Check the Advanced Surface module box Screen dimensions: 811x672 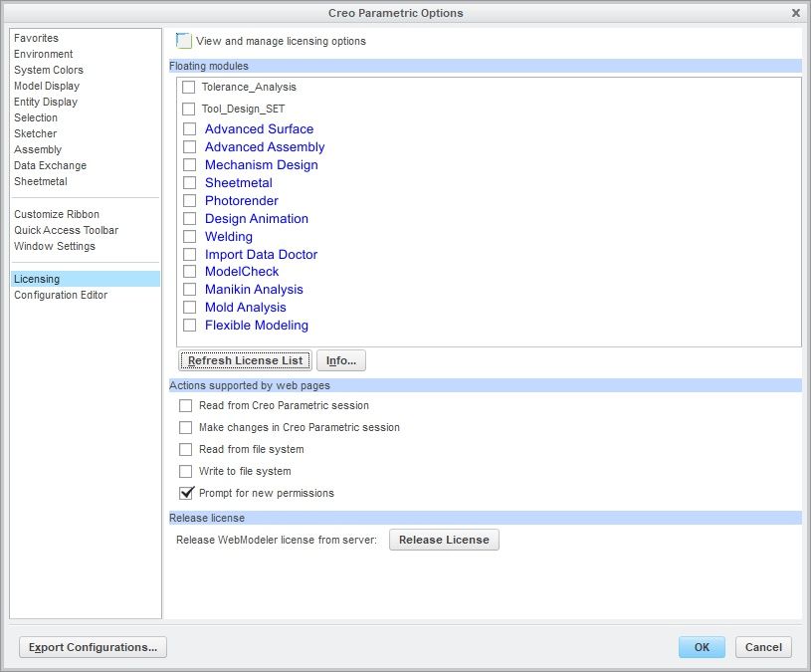pyautogui.click(x=189, y=129)
